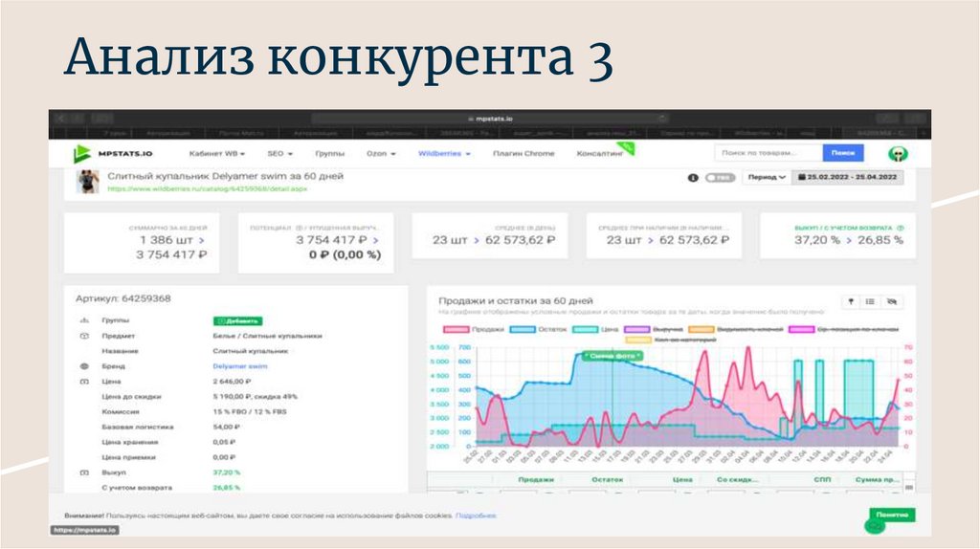980x549 pixels.
Task: Open the wildberries.ru catalog product link
Action: click(207, 188)
